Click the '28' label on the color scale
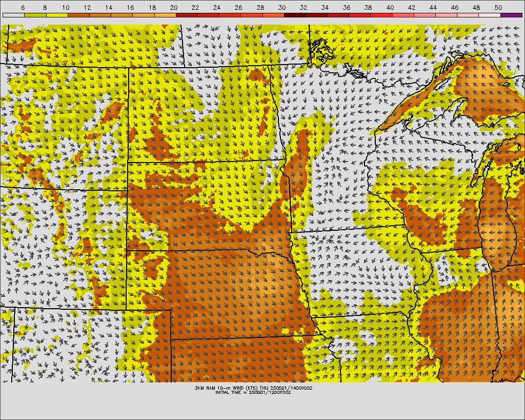The image size is (525, 420). click(260, 7)
